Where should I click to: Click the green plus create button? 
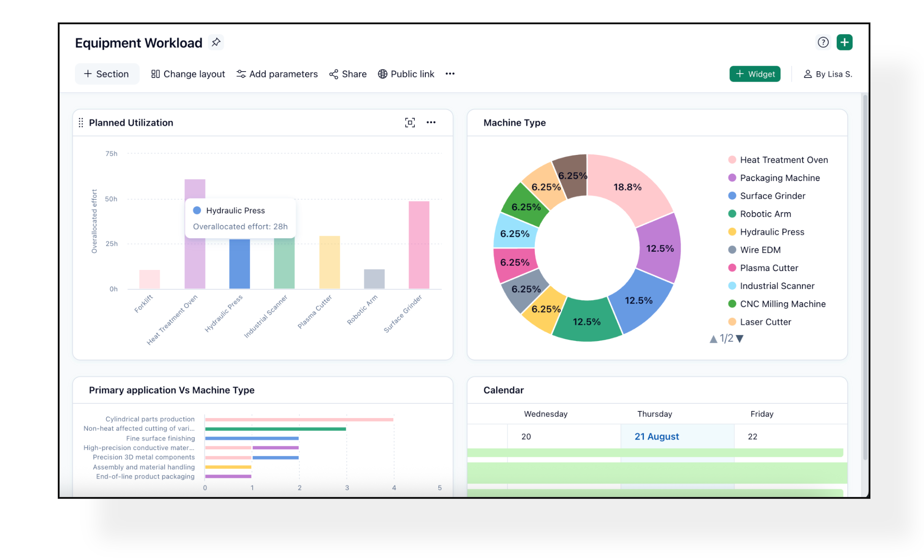click(844, 42)
